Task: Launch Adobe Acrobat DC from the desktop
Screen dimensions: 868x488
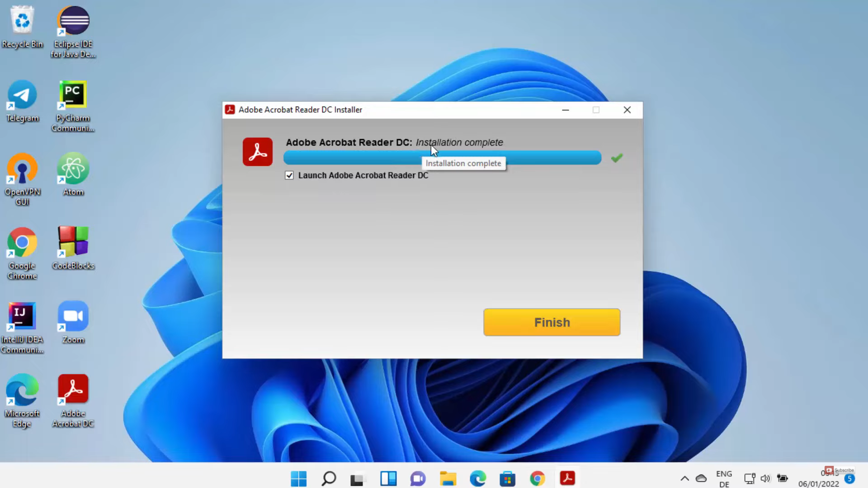Action: point(72,389)
